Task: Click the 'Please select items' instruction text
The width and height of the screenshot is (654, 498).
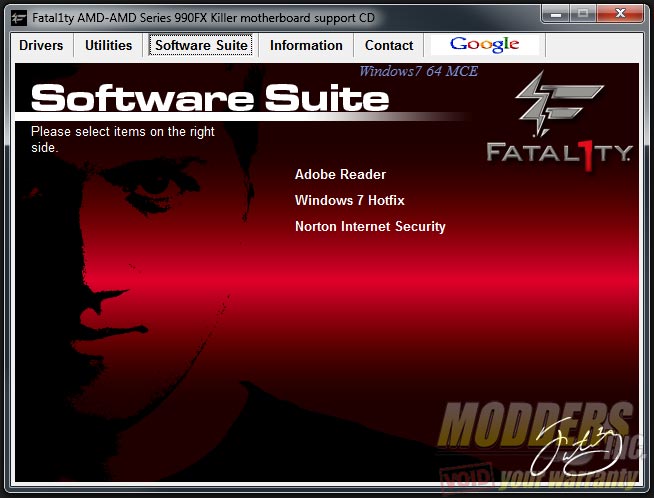Action: tap(123, 139)
